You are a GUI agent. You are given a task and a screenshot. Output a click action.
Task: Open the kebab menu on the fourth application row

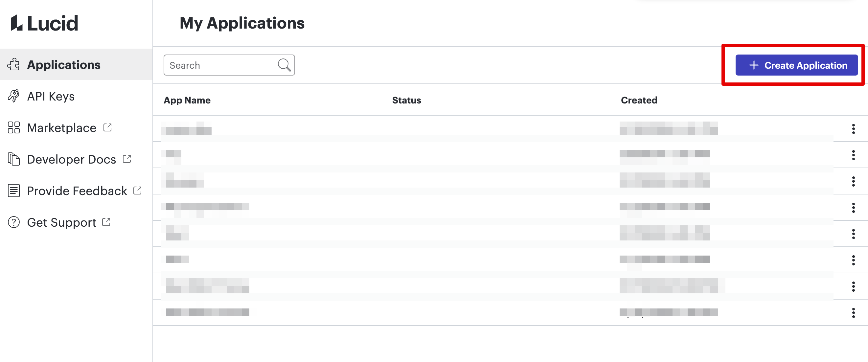853,208
